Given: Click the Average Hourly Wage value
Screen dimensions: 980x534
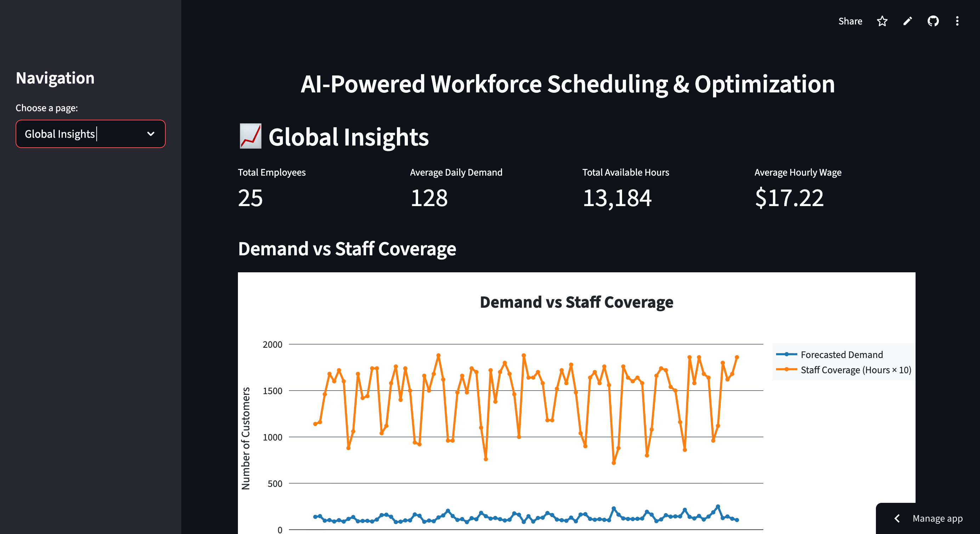Looking at the screenshot, I should coord(789,198).
